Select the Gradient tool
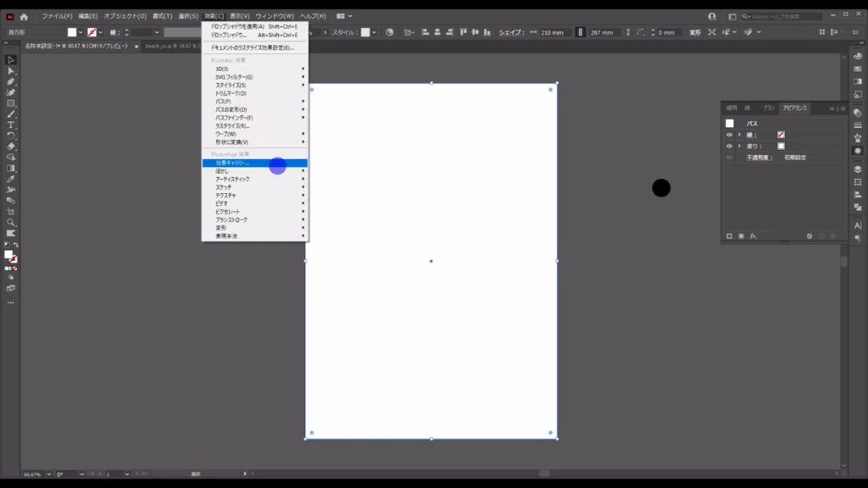This screenshot has width=868, height=488. click(x=10, y=169)
